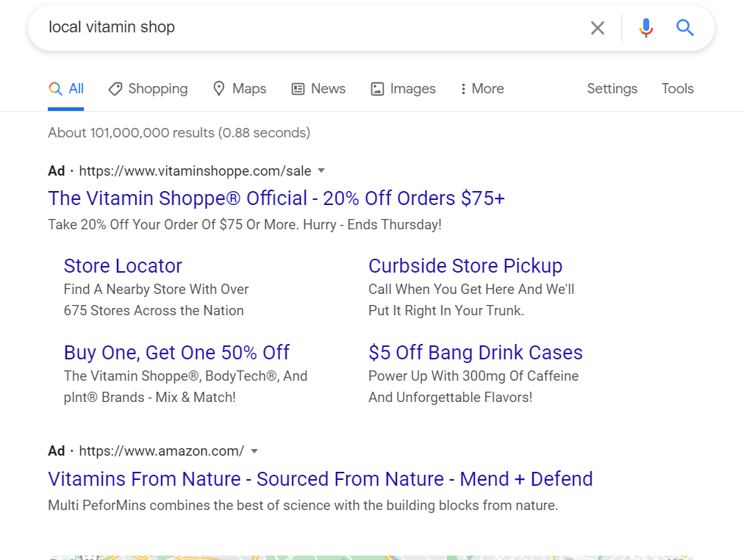Click 'plnt® Brands - Mix & Match!' text
This screenshot has width=744, height=560.
[x=149, y=398]
